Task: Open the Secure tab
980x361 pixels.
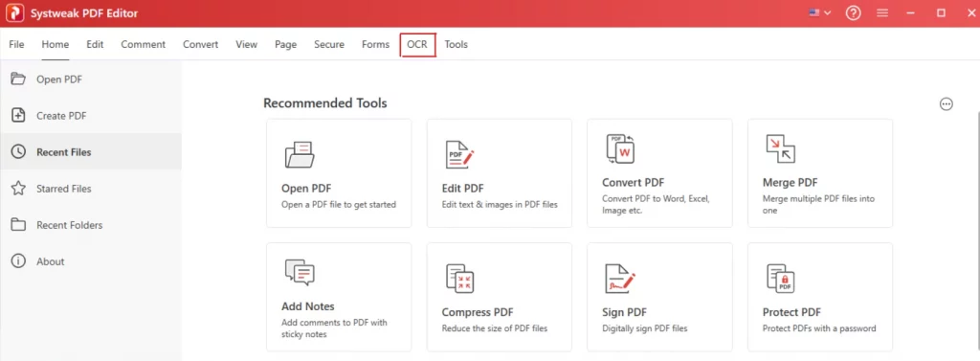Action: [329, 44]
